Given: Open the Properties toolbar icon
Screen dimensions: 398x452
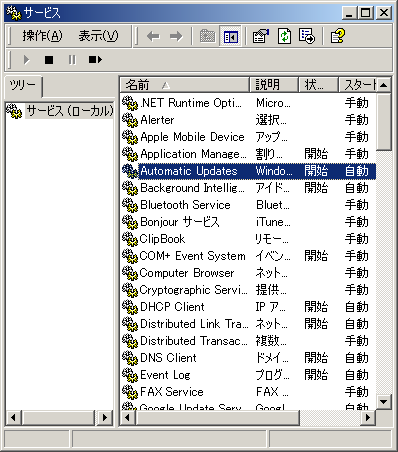Looking at the screenshot, I should (x=261, y=36).
